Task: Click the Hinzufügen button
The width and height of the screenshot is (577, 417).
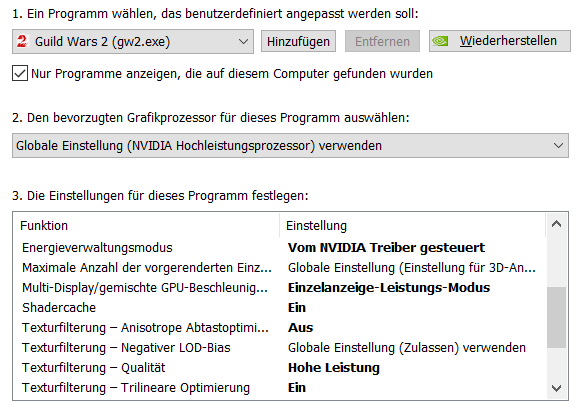Action: click(298, 41)
